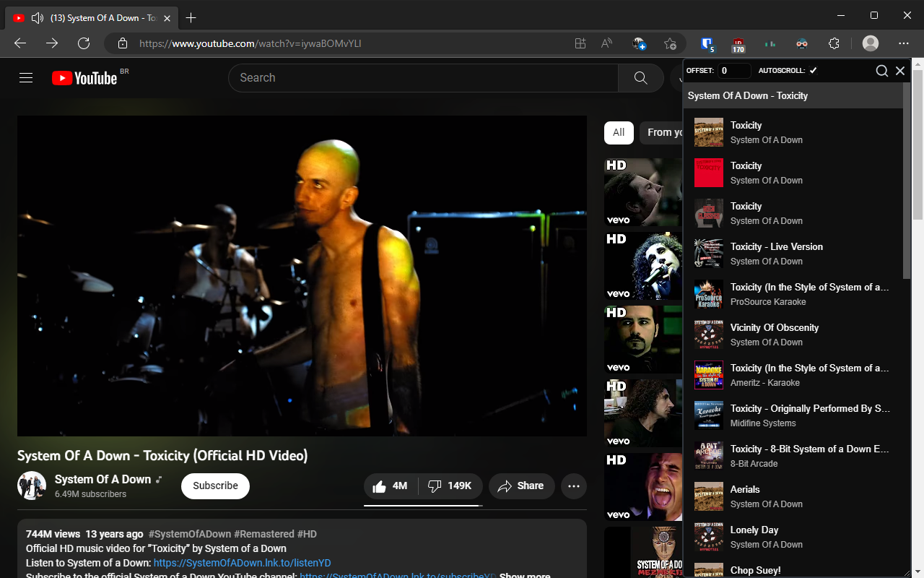This screenshot has height=578, width=924.
Task: Click the #Remastered hashtag
Action: [x=264, y=534]
